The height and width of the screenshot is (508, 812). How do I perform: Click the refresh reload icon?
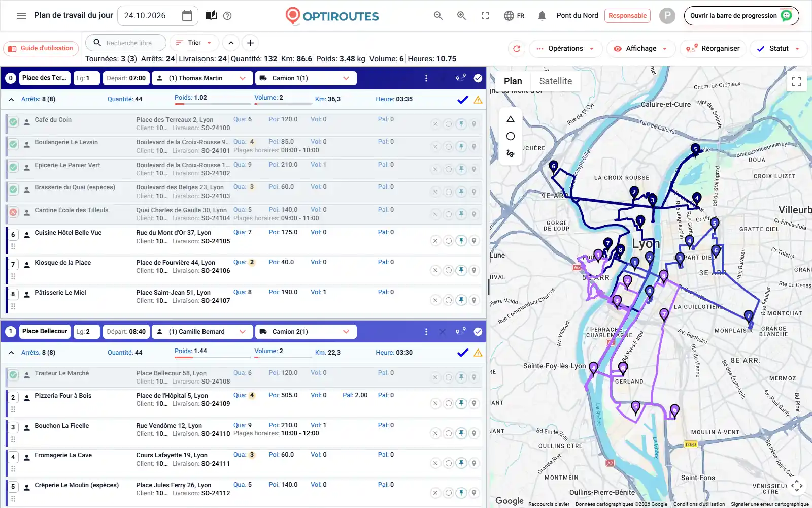click(x=517, y=49)
